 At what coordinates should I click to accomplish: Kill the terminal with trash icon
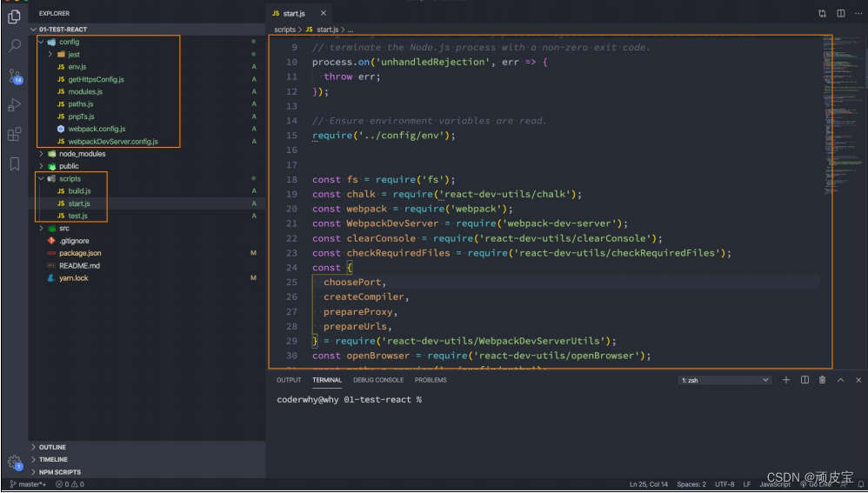coord(822,380)
